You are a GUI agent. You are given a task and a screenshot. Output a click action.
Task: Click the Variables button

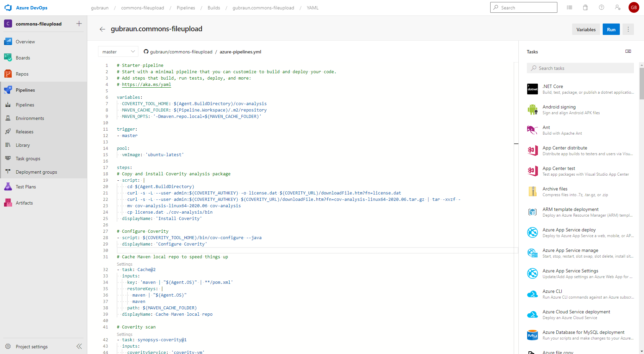point(586,30)
